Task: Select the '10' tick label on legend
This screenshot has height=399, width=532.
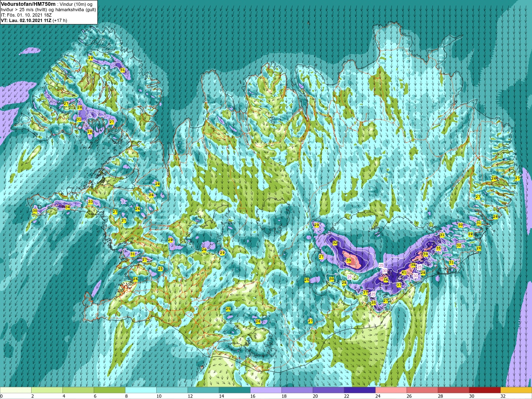Action: [158, 396]
